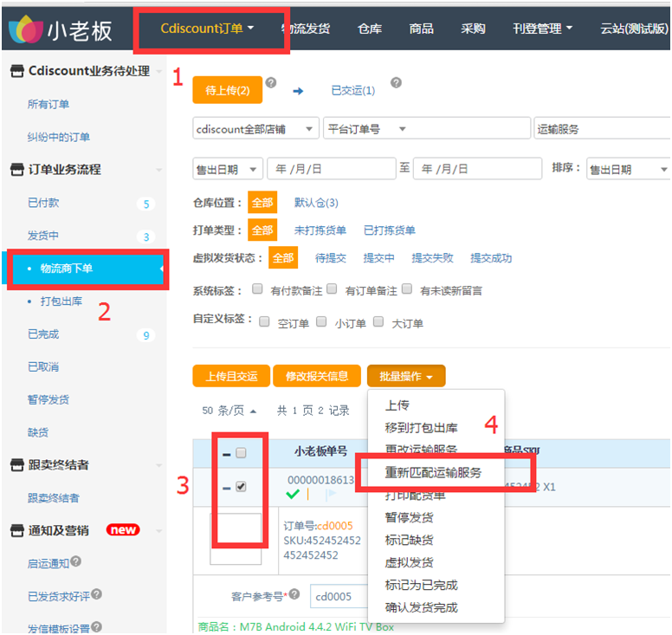Select 重新匹配运输服务 menu item
The image size is (672, 635).
click(x=433, y=472)
